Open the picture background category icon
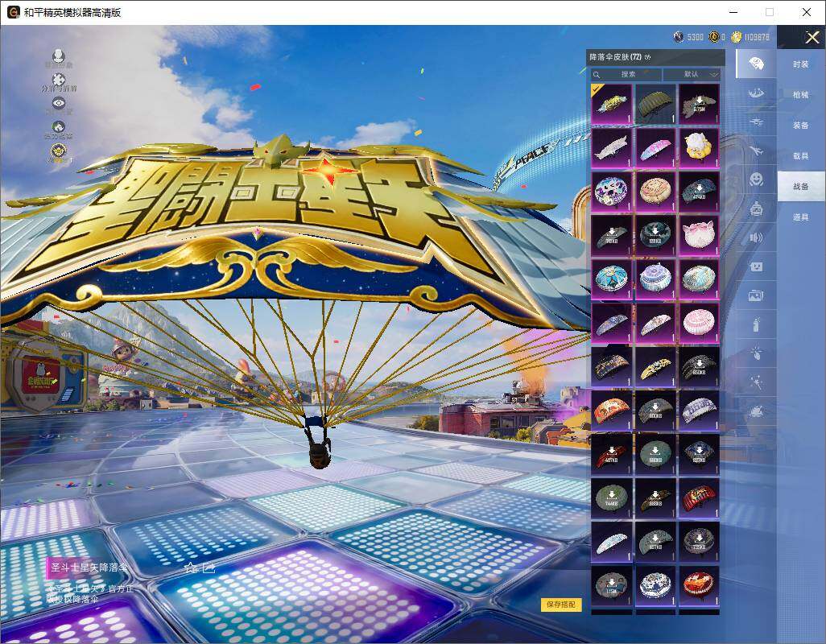The width and height of the screenshot is (826, 644). point(756,296)
